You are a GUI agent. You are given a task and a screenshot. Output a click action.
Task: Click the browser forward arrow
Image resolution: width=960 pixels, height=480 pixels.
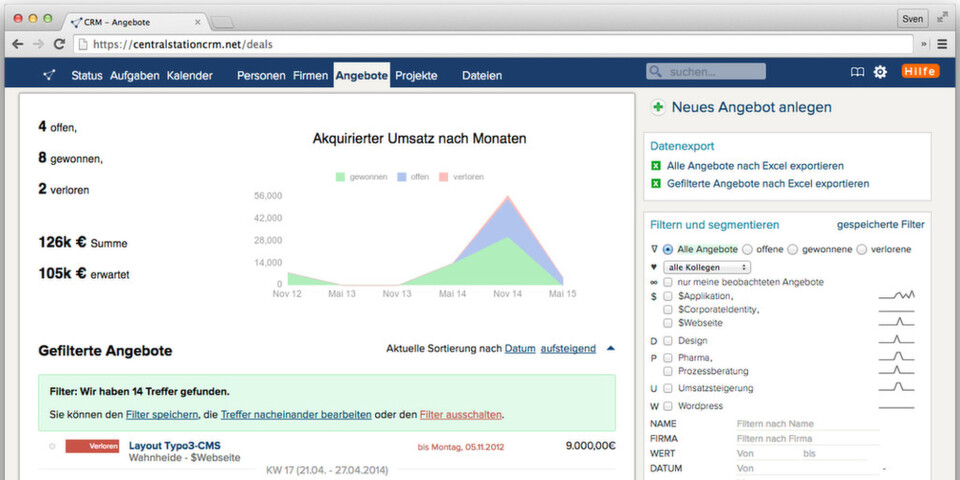[39, 44]
